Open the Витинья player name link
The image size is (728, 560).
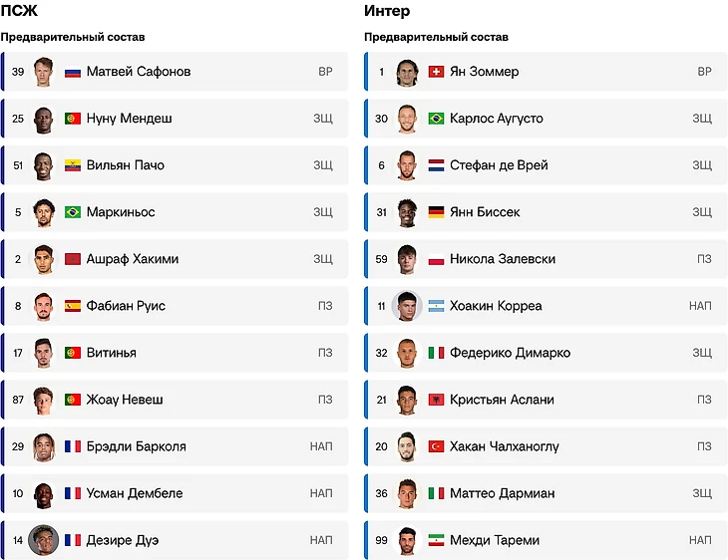pos(112,353)
